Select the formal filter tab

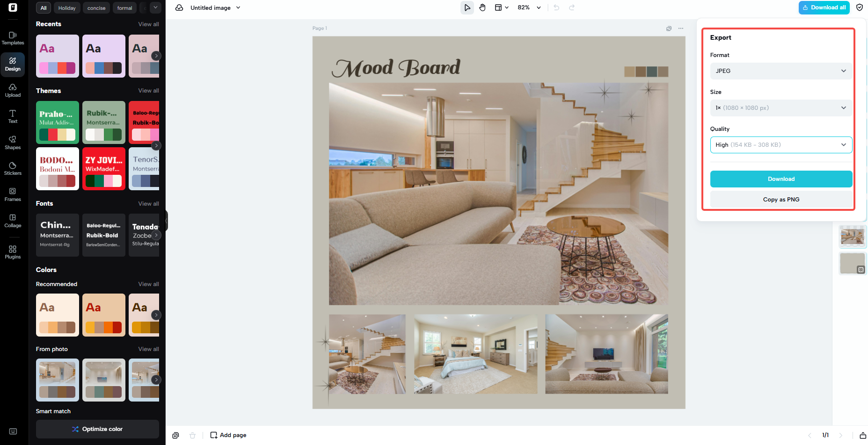click(x=124, y=8)
